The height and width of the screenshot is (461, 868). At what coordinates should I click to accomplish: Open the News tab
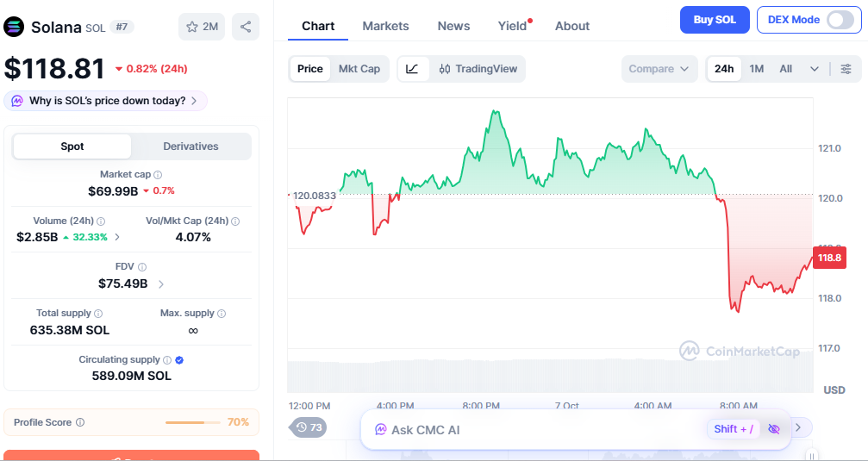pyautogui.click(x=454, y=26)
